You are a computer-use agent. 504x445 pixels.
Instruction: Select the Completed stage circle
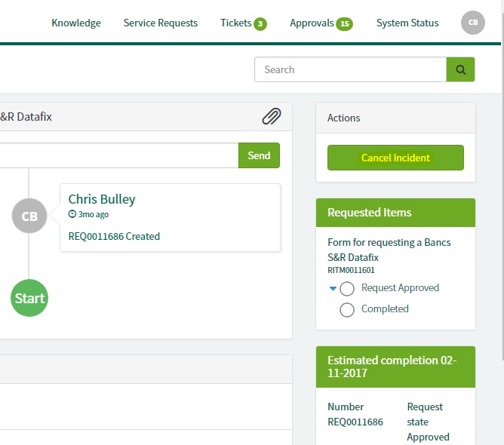click(347, 309)
